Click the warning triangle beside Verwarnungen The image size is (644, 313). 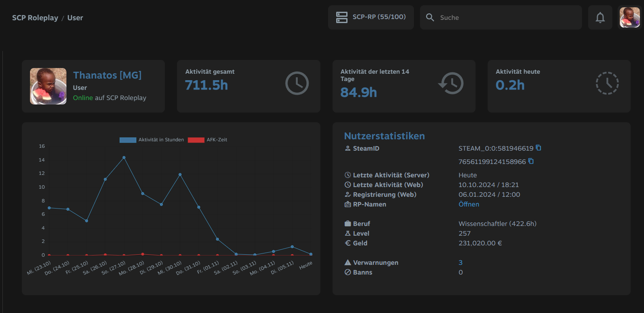(x=348, y=263)
